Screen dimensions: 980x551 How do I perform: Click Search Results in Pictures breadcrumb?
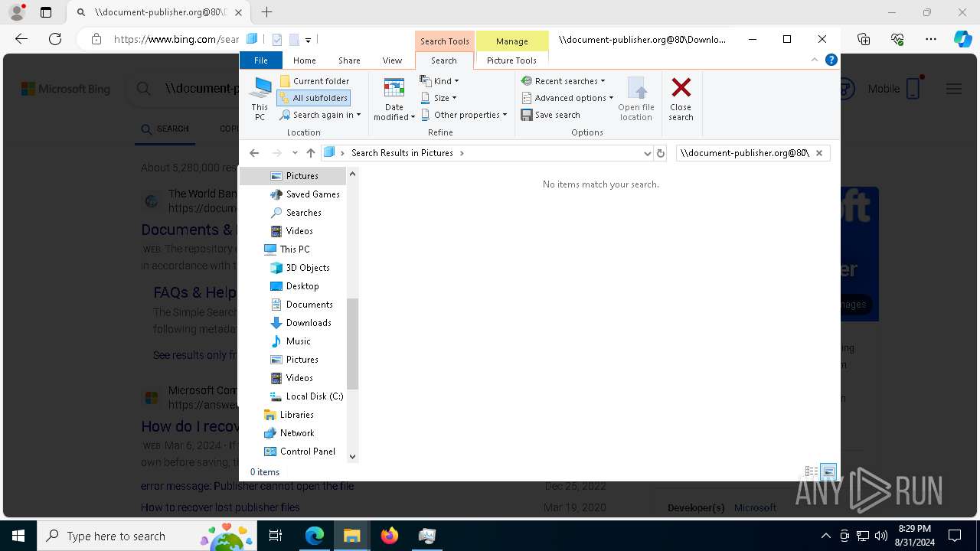(402, 153)
